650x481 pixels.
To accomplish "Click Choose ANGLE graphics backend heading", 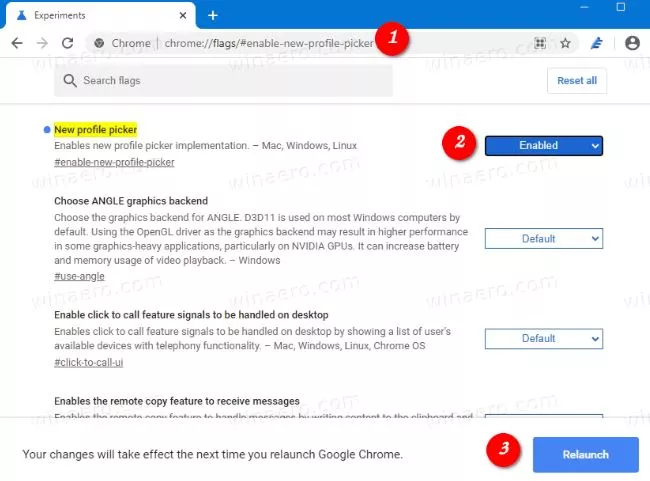I will click(x=131, y=201).
